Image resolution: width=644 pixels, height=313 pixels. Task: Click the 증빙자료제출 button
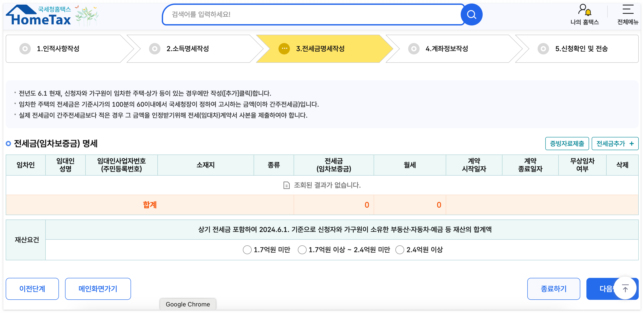[x=567, y=144]
